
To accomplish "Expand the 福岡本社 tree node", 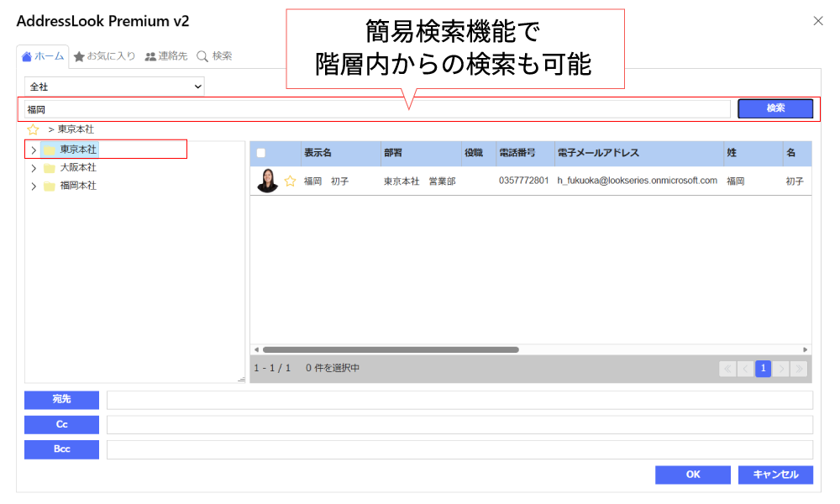I will coord(33,186).
